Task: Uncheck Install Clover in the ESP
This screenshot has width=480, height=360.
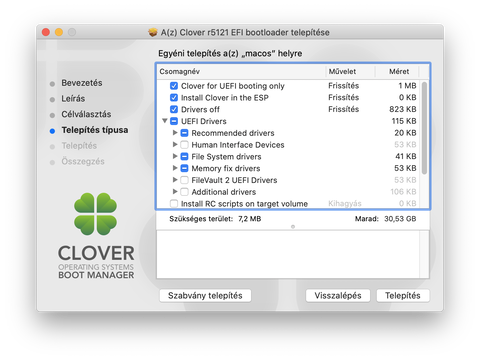Action: tap(174, 98)
